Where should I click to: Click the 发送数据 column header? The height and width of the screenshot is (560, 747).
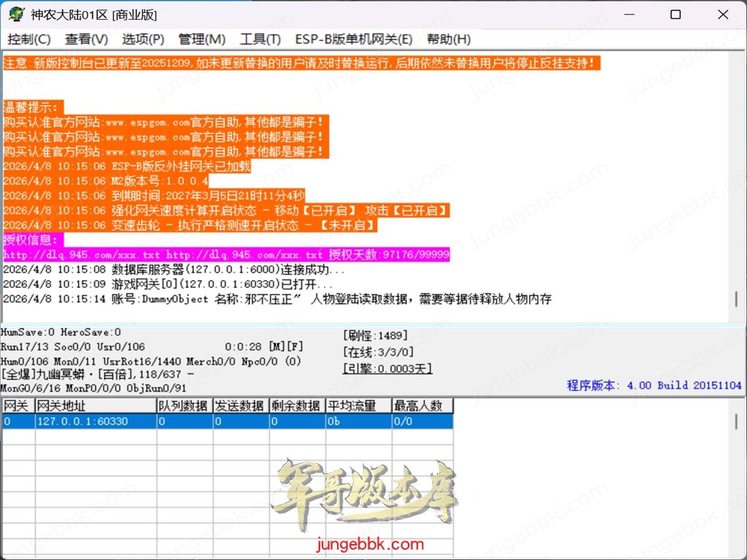240,406
